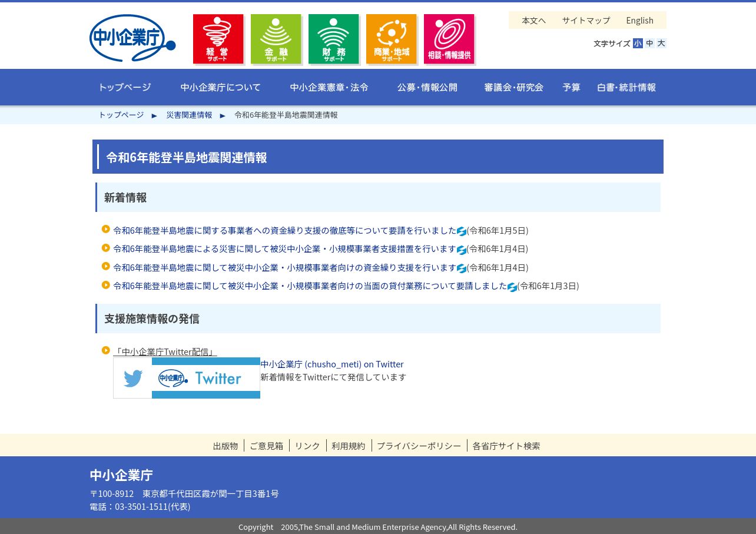Screen dimensions: 756x534
Task: Open サイトマップ link
Action: pyautogui.click(x=586, y=20)
